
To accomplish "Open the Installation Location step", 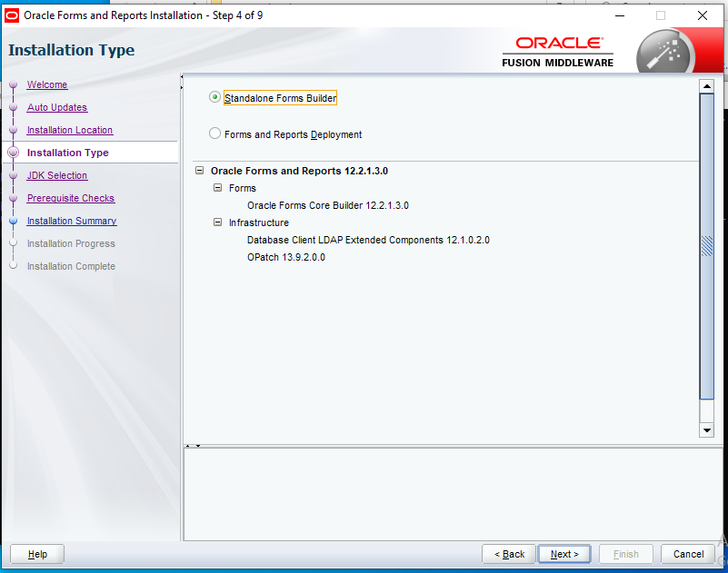I will click(70, 131).
